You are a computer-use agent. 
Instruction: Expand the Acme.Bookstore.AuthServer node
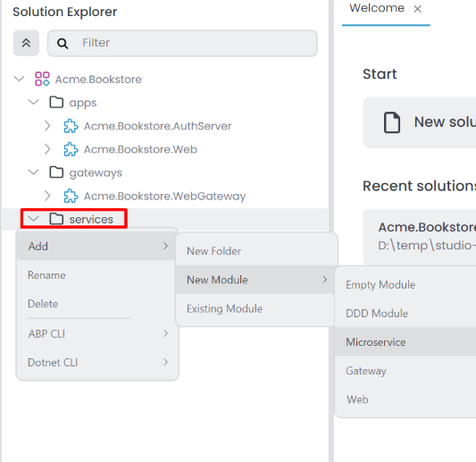click(47, 126)
